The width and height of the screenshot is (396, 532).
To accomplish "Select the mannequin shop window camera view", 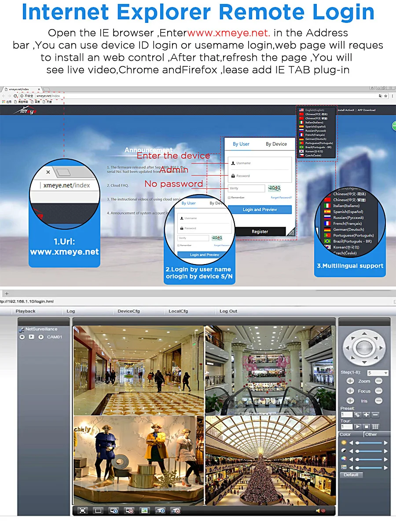I will coord(139,460).
